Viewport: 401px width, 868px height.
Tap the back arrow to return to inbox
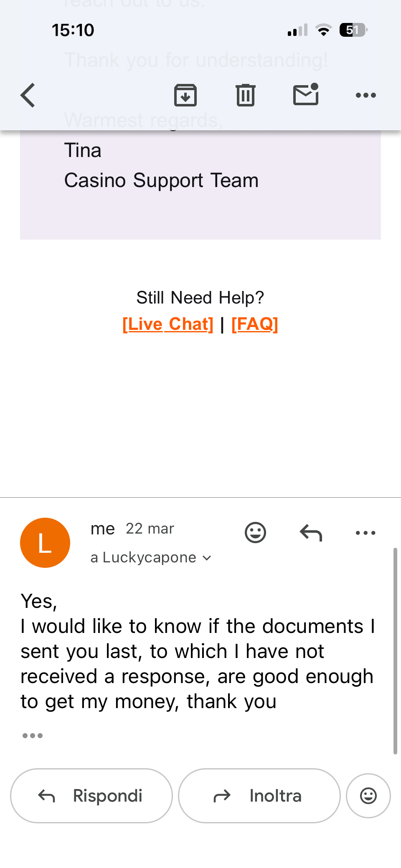coord(28,95)
